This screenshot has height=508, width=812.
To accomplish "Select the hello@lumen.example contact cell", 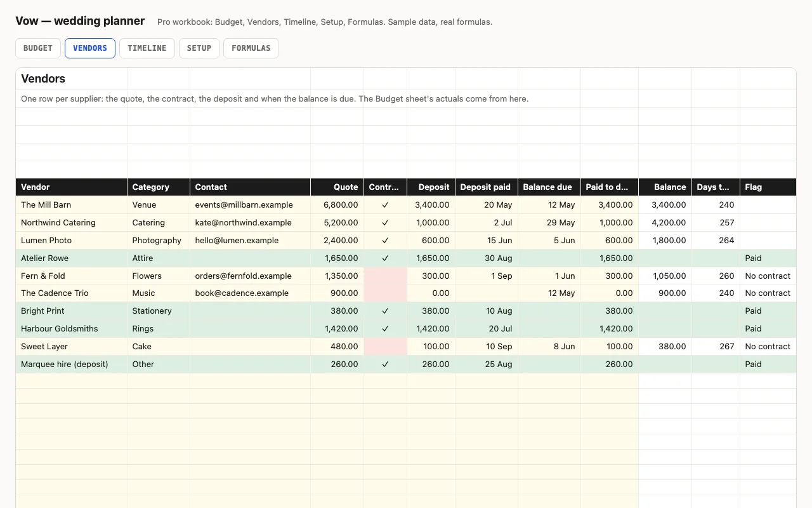I will 250,241.
